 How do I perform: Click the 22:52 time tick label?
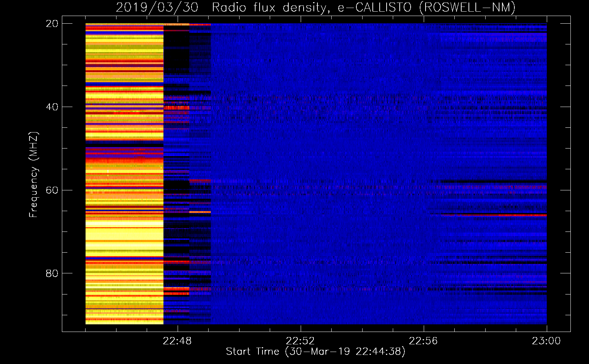(x=300, y=341)
